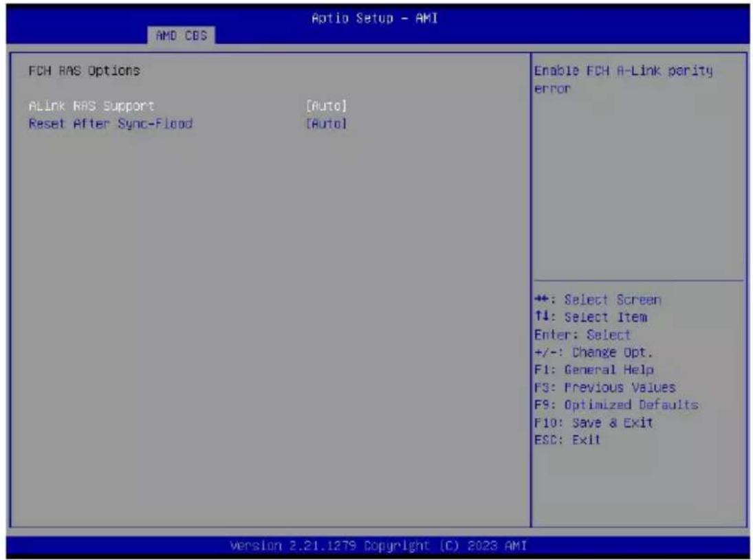Select the AMD CBS tab

point(182,36)
